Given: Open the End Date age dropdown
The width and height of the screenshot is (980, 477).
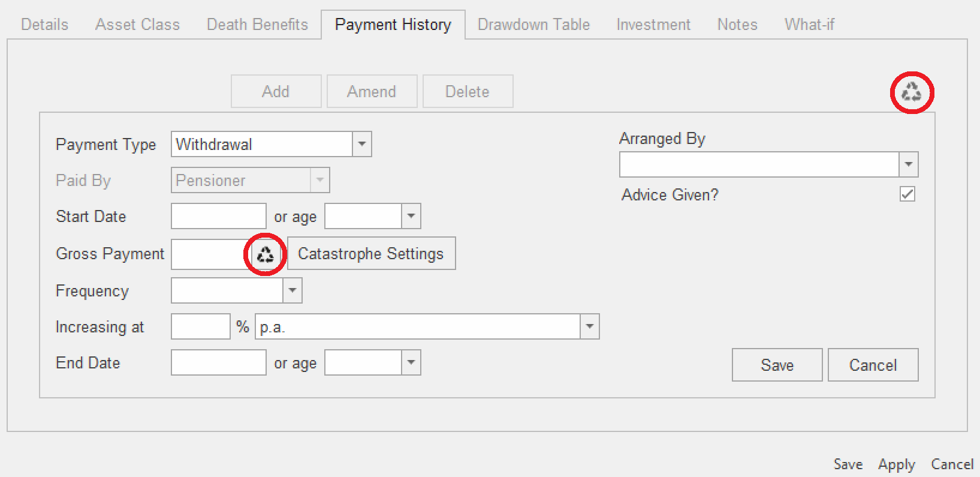Looking at the screenshot, I should (x=411, y=363).
